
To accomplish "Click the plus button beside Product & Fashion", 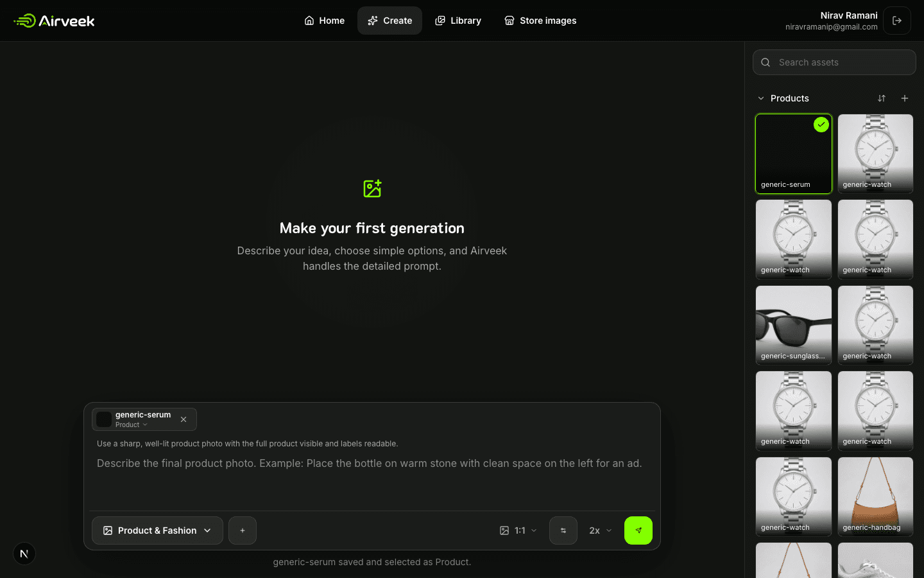I will (243, 530).
